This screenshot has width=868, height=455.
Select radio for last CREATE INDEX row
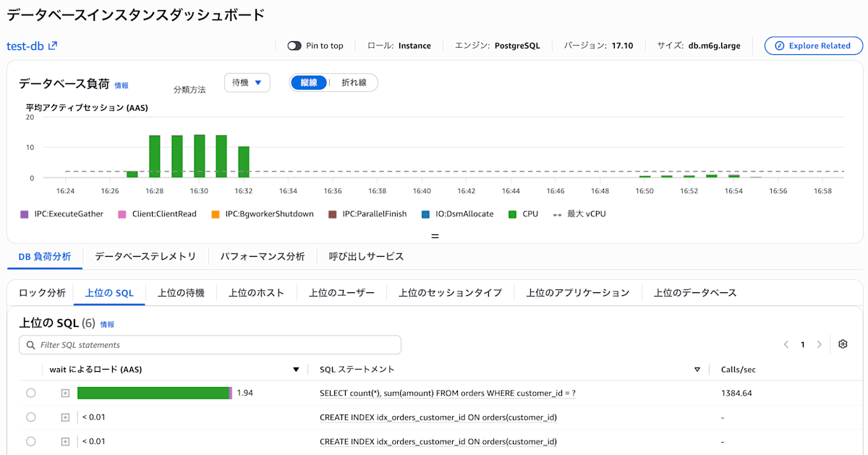(30, 441)
